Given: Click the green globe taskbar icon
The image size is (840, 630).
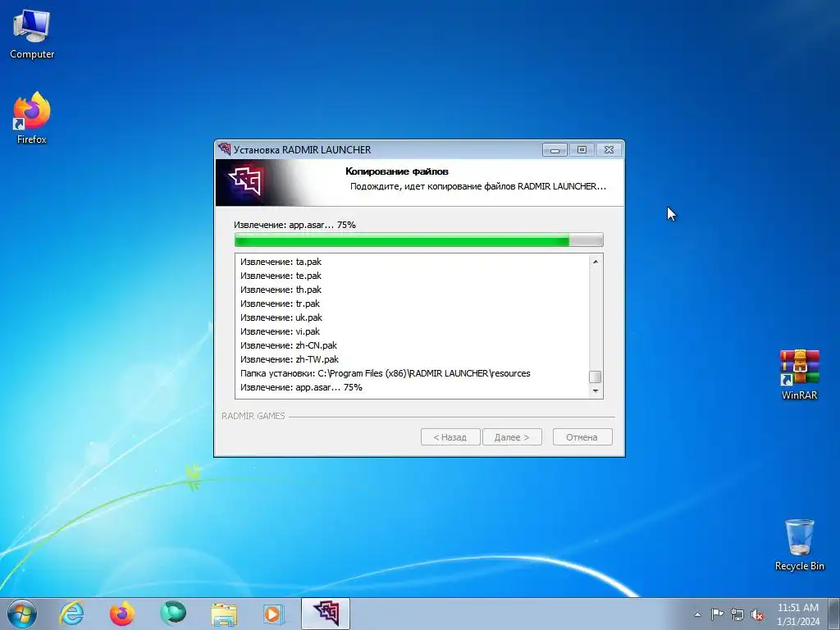Looking at the screenshot, I should (172, 614).
